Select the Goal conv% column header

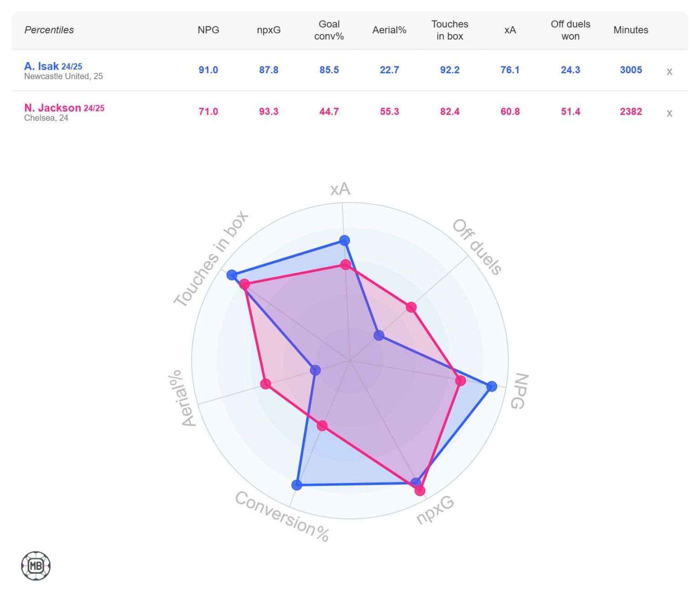click(x=329, y=30)
